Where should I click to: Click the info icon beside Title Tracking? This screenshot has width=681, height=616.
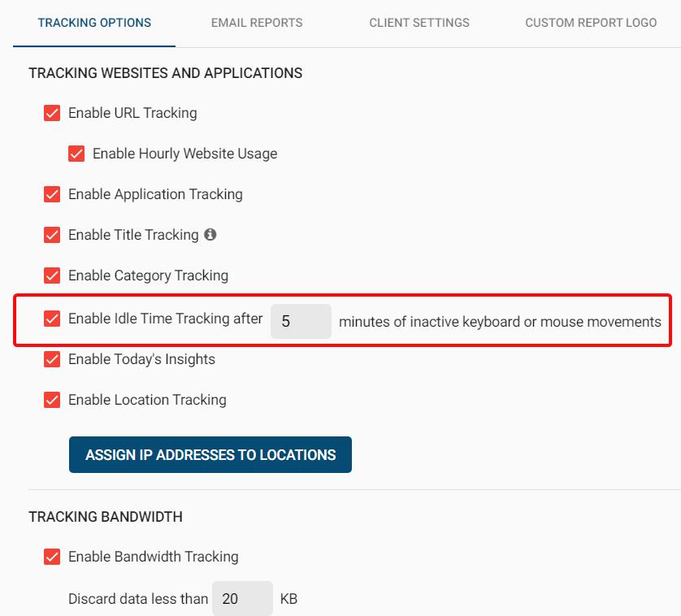click(x=210, y=235)
